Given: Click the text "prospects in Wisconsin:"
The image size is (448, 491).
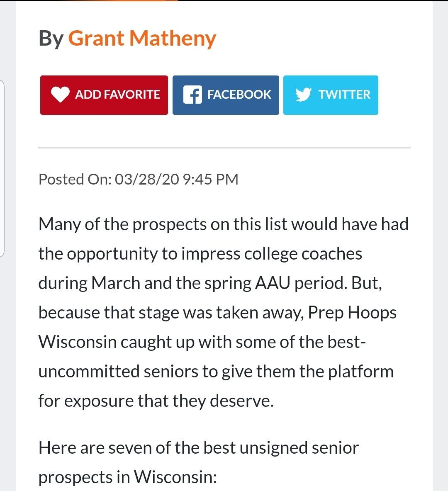Looking at the screenshot, I should [x=128, y=477].
